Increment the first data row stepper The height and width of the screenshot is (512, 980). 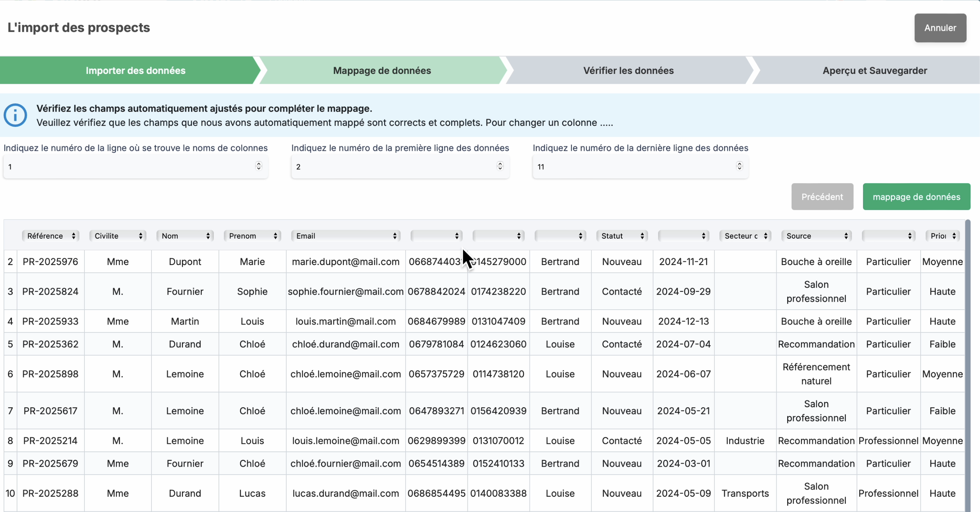coord(500,164)
